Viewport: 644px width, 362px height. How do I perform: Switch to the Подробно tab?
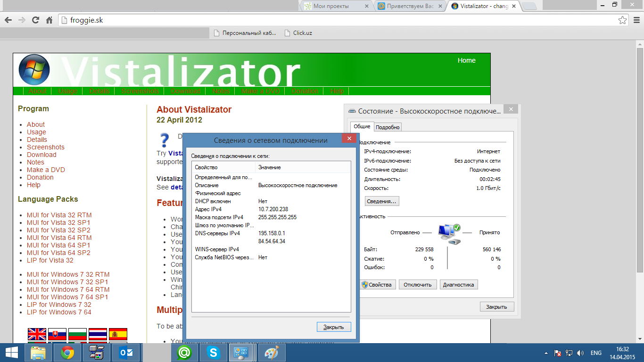(x=388, y=127)
